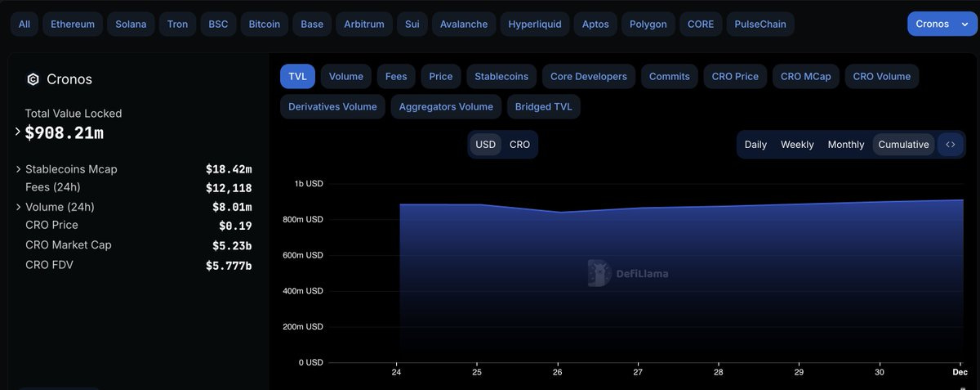The image size is (980, 390).
Task: Filter by Sui chain
Action: (412, 24)
